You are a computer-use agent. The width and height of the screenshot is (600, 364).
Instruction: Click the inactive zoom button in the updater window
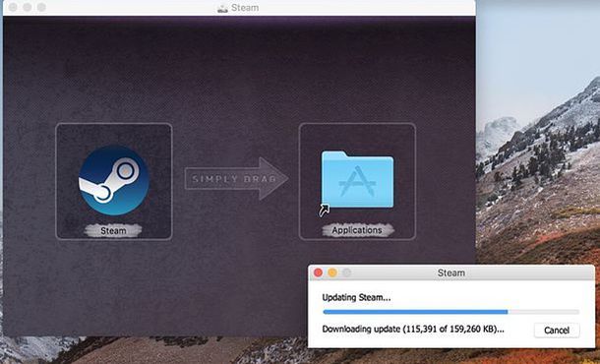click(346, 273)
